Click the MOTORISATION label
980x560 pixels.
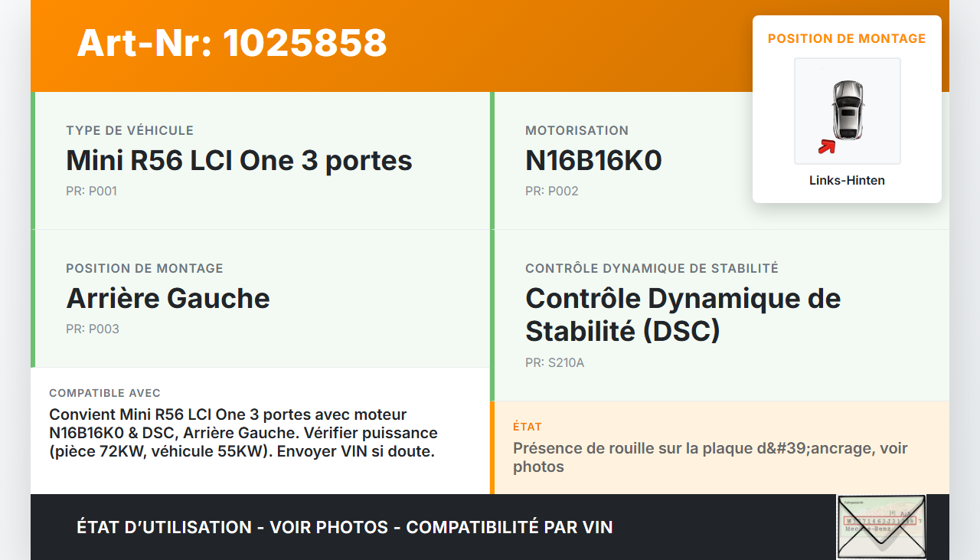point(577,130)
